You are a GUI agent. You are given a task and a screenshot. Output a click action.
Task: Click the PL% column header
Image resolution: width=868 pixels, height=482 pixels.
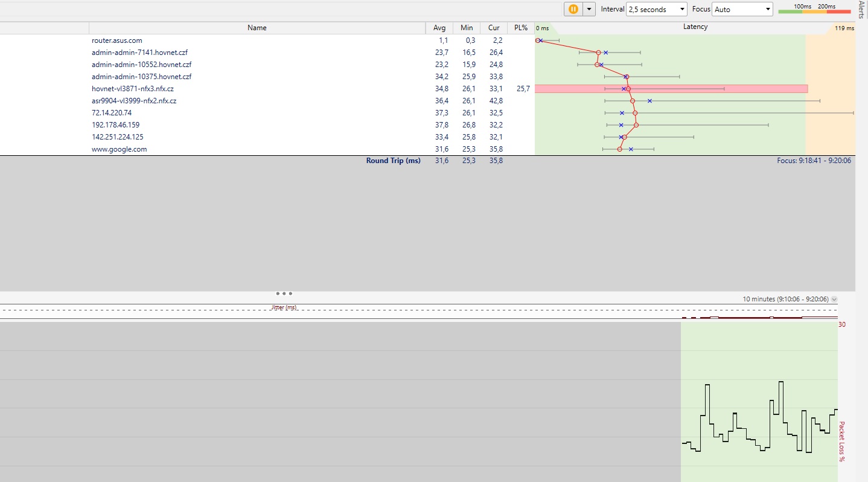click(x=520, y=28)
